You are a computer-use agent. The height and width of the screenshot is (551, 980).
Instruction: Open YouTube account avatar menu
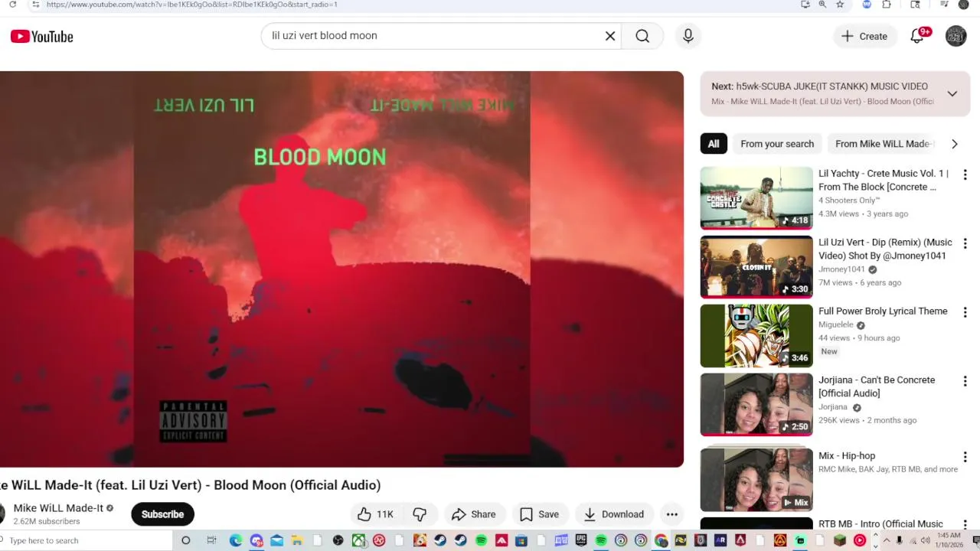point(955,36)
